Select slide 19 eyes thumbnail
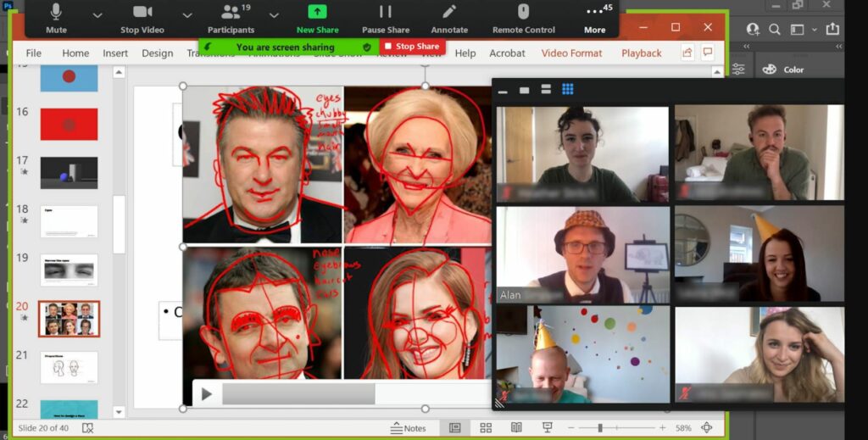This screenshot has height=440, width=868. 70,270
